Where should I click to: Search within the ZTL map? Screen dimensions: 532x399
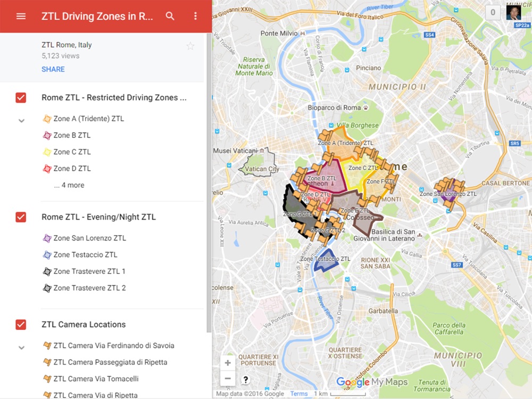pyautogui.click(x=170, y=16)
